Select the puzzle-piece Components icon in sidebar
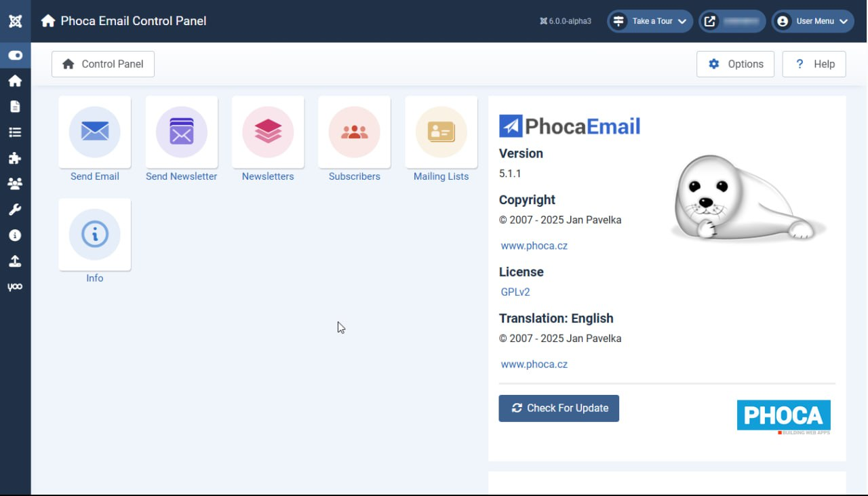Screen dimensions: 868x496 [15, 157]
